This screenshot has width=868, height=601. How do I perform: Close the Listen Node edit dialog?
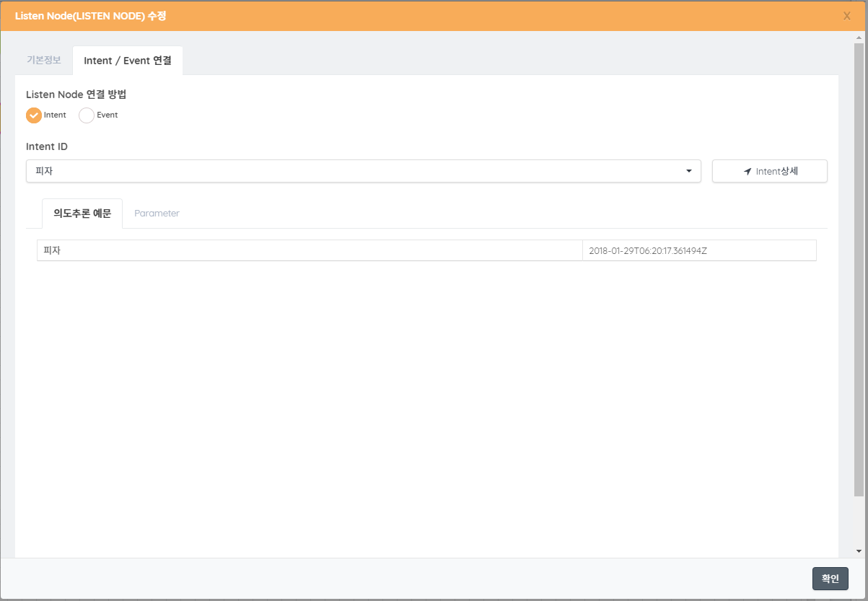click(846, 16)
